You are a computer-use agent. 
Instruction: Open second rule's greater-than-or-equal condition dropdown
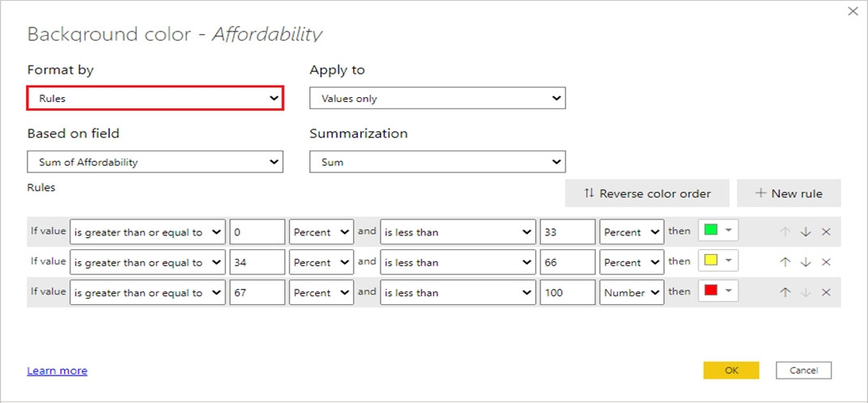click(x=148, y=262)
